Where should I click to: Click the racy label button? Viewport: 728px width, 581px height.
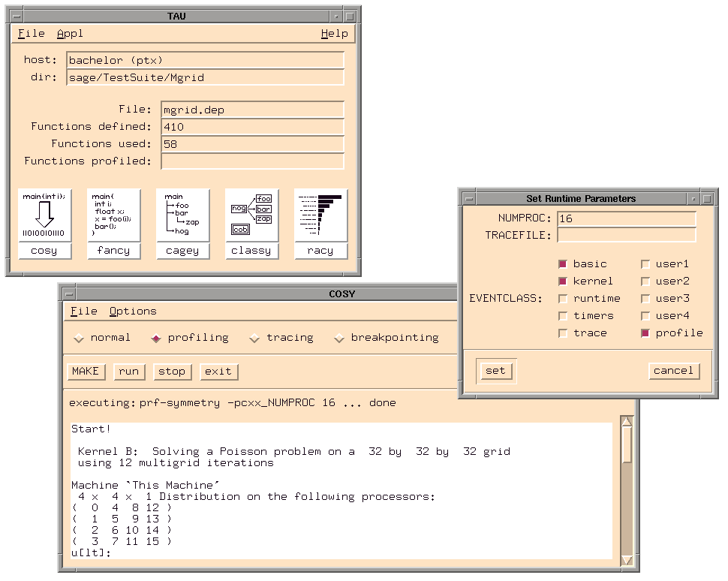point(320,251)
